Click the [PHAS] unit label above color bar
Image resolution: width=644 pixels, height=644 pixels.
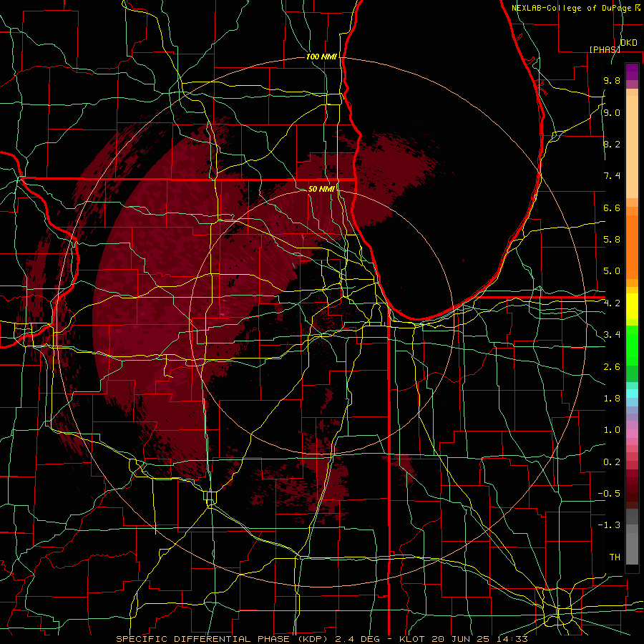click(605, 49)
